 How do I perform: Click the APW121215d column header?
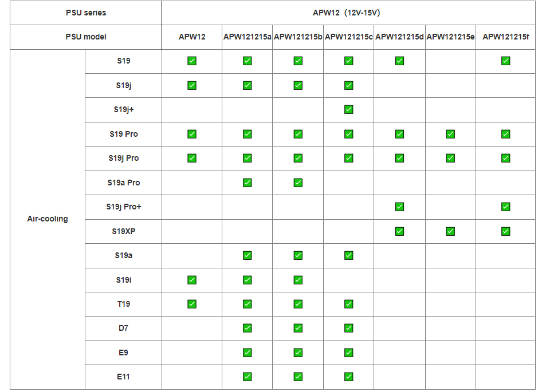[x=399, y=37]
